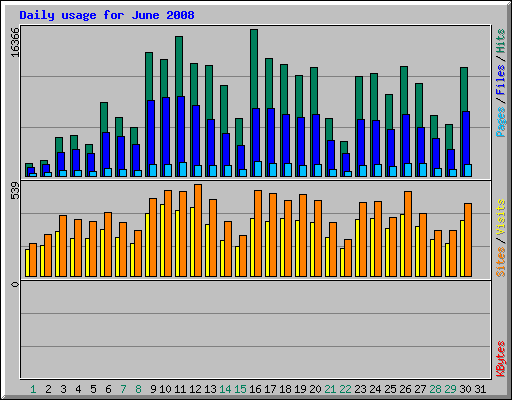Click weekend day 14 on the axis

click(225, 389)
